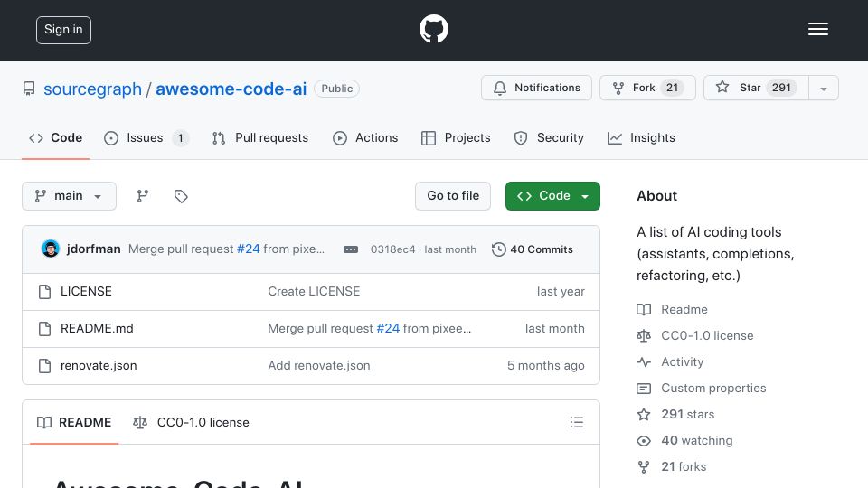Image resolution: width=868 pixels, height=488 pixels.
Task: Open the renovate.json file
Action: tap(99, 366)
